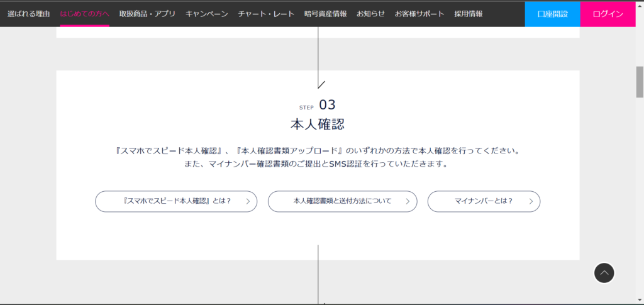Go to the キャンペーン page
644x305 pixels.
(206, 14)
